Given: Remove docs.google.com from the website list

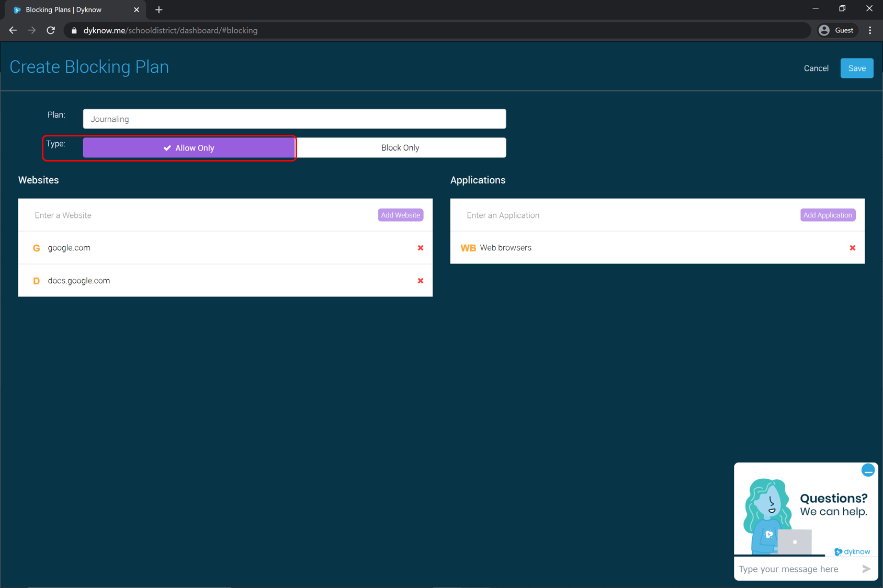Looking at the screenshot, I should point(420,281).
